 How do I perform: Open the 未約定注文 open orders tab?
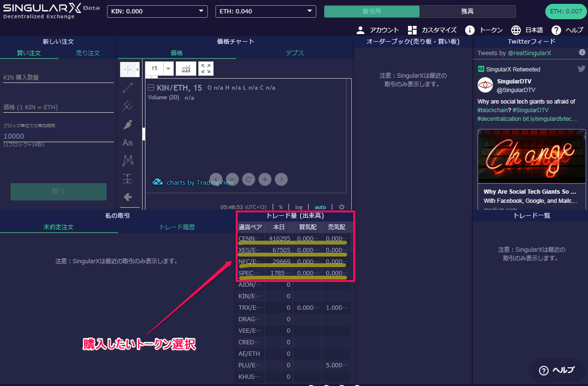click(59, 227)
